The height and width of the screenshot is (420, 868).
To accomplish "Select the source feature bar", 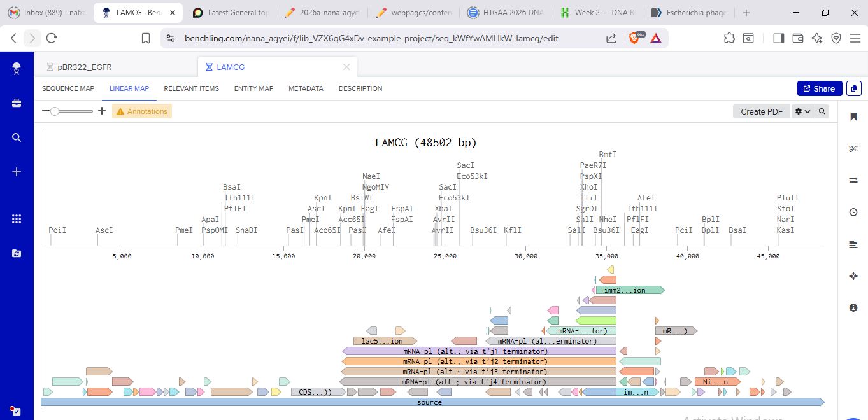I will pos(430,402).
